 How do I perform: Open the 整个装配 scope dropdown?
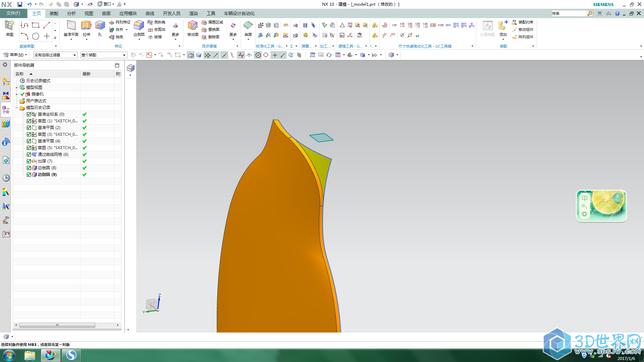click(104, 55)
